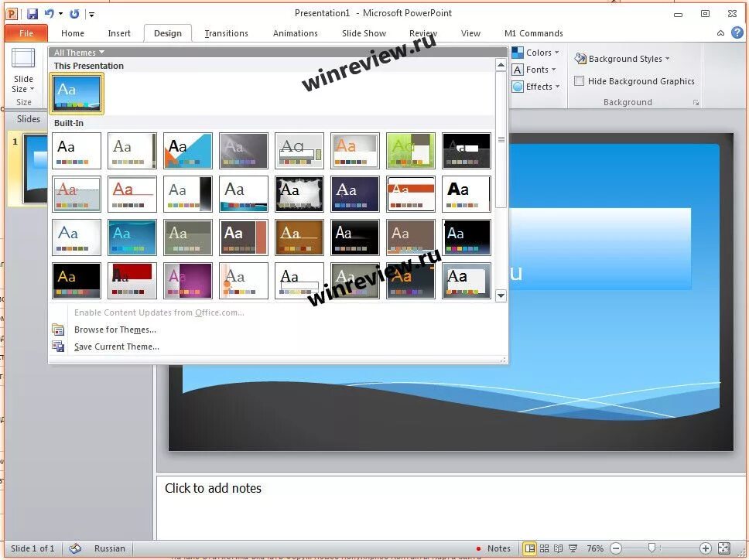Click the Undo arrow icon
This screenshot has height=560, width=749.
pos(49,14)
